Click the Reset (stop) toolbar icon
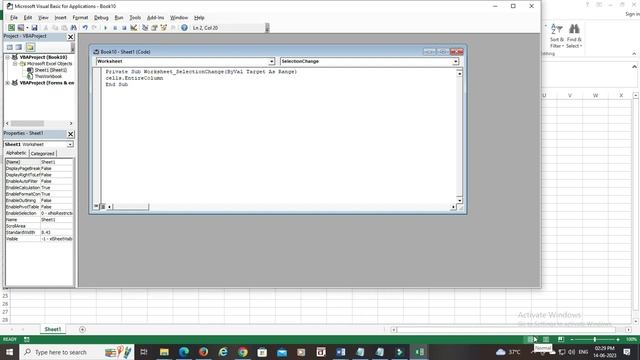The image size is (640, 360). 124,28
